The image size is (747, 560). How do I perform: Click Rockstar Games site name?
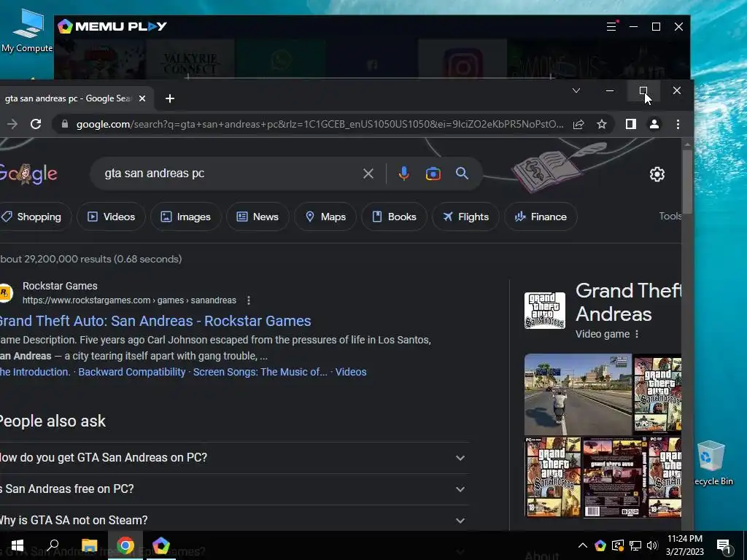(60, 286)
